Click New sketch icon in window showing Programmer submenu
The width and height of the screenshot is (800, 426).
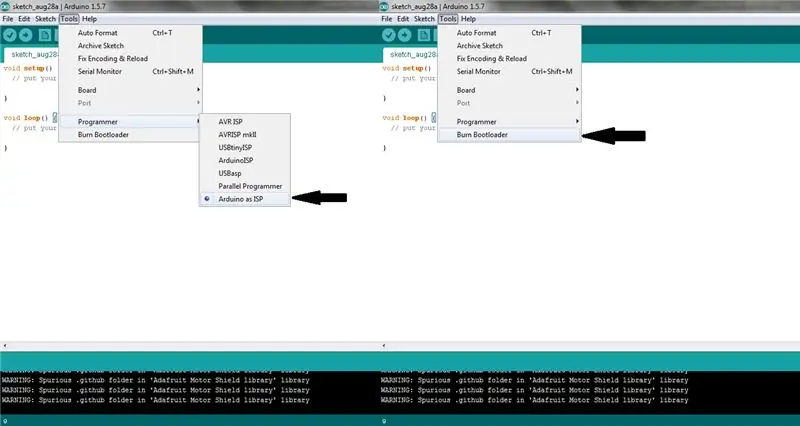pos(45,35)
